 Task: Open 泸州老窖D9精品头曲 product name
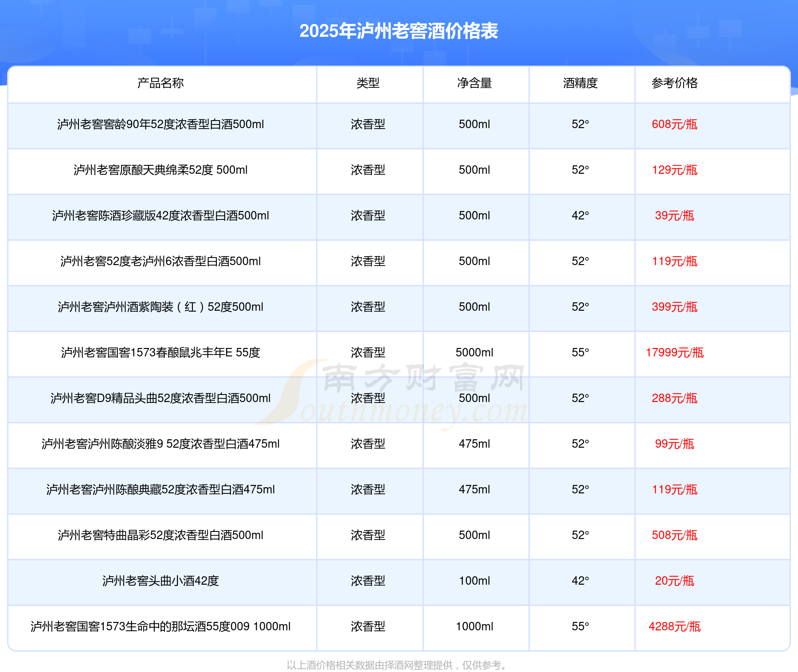coord(160,398)
